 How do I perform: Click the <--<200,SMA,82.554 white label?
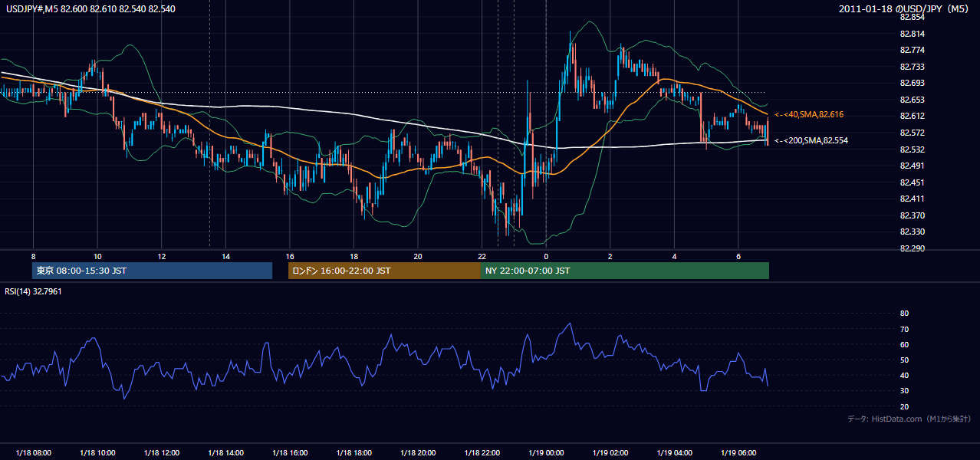[x=811, y=140]
